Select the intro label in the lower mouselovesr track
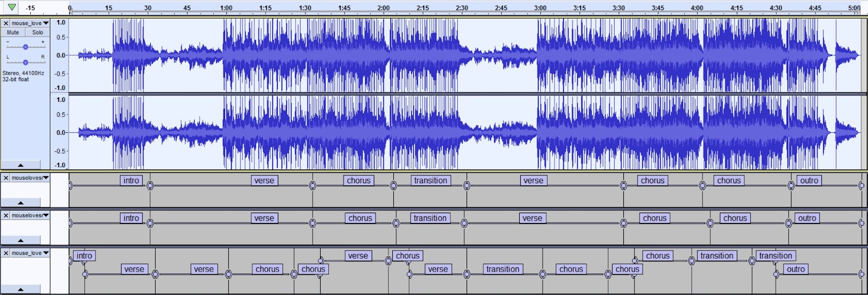 131,218
